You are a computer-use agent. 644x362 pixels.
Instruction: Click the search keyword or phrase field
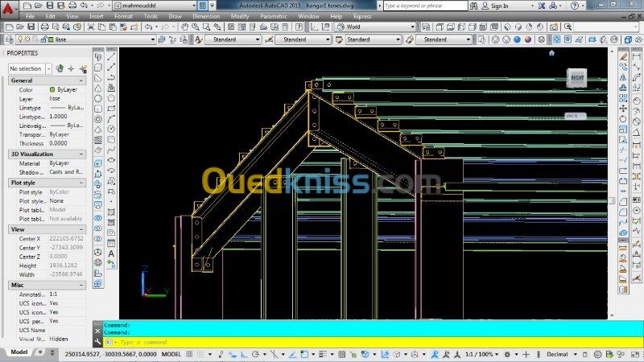426,6
